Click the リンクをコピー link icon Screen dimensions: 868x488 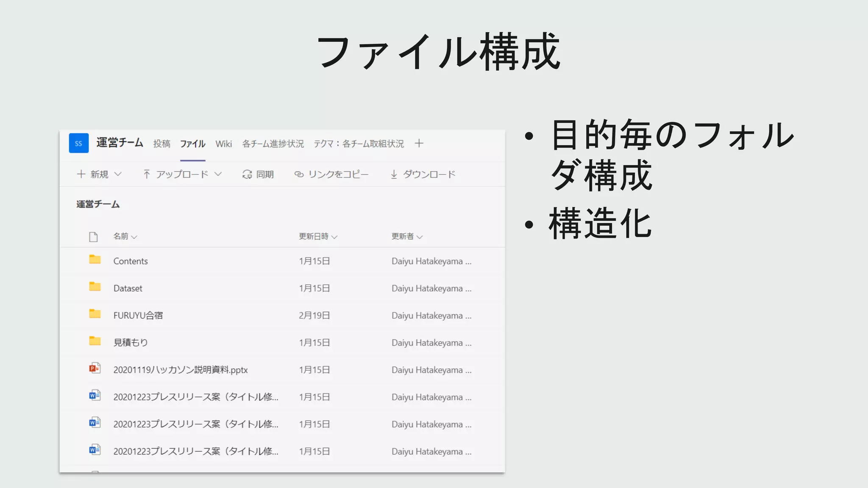[299, 174]
